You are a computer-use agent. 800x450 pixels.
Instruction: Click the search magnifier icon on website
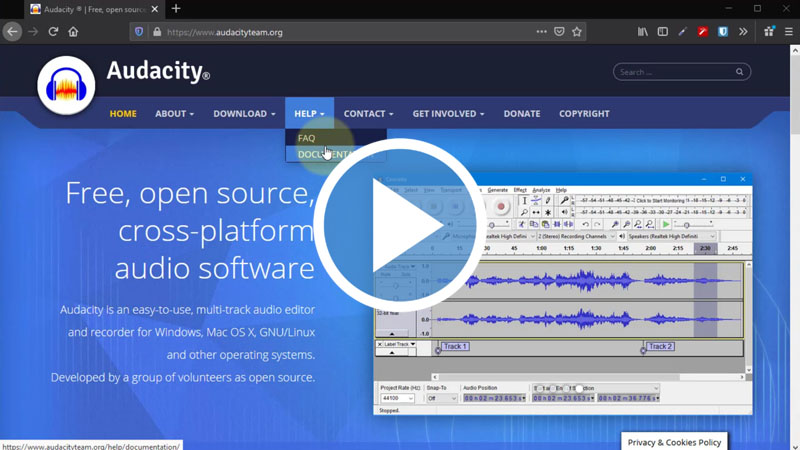click(x=740, y=72)
